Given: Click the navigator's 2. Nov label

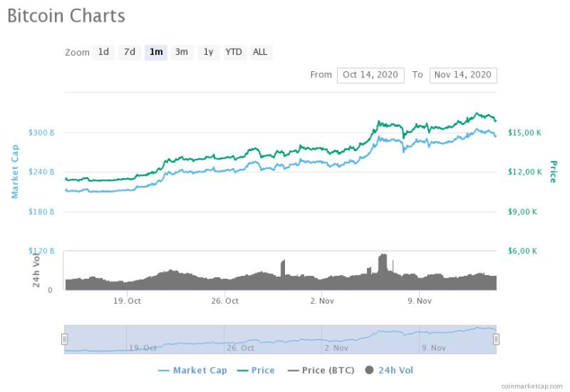Looking at the screenshot, I should tap(336, 348).
